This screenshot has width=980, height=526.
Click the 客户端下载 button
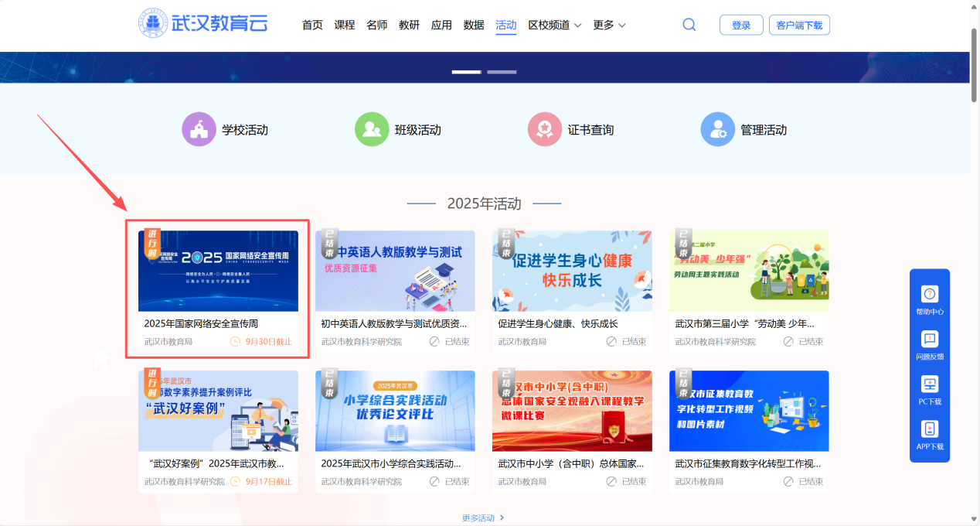click(799, 25)
